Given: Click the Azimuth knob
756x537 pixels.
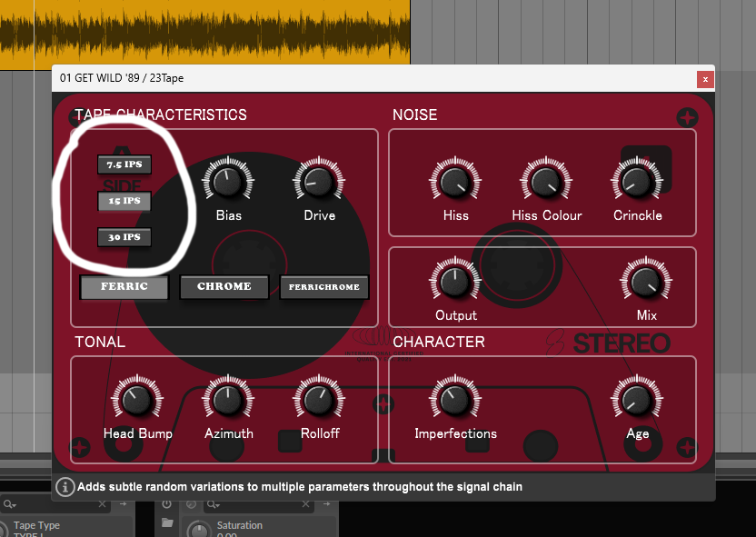Looking at the screenshot, I should [228, 400].
